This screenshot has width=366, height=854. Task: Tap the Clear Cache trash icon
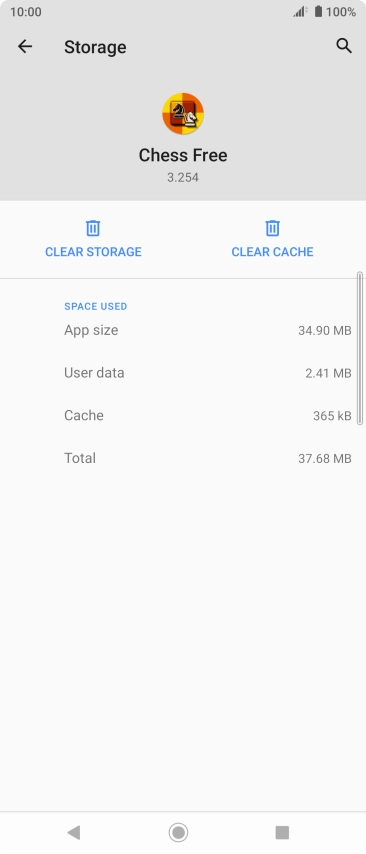coord(272,228)
